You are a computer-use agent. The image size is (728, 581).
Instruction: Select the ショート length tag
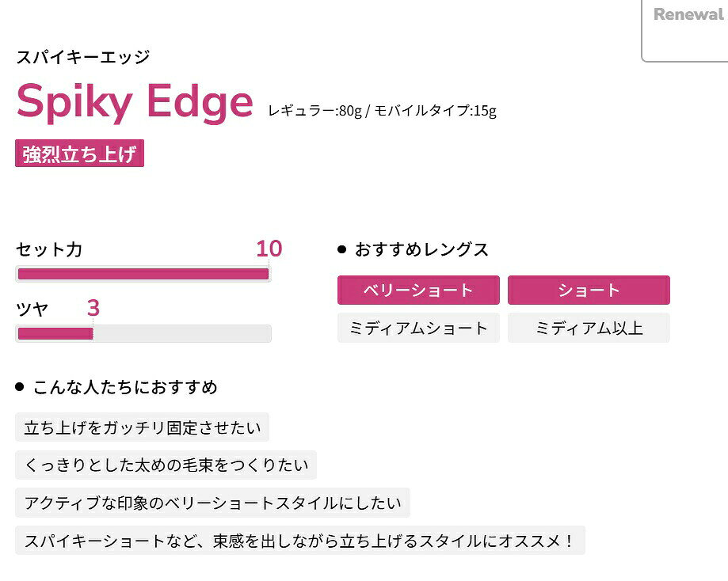[x=589, y=290]
